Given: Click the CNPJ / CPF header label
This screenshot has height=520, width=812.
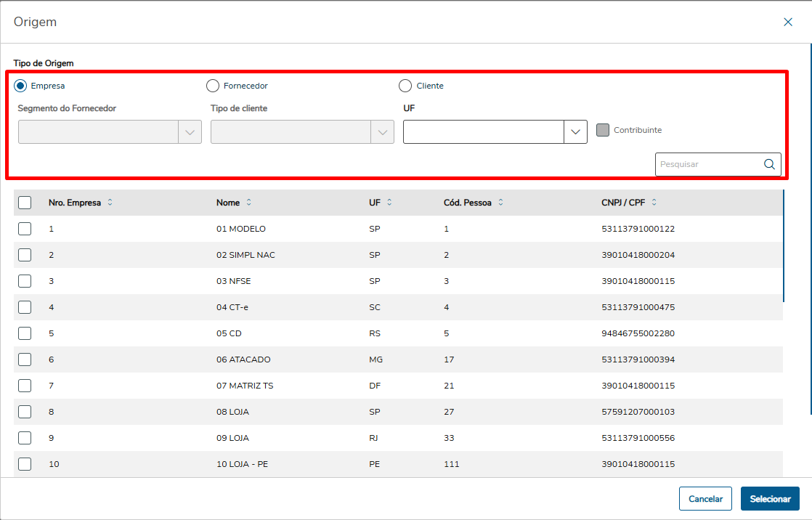Looking at the screenshot, I should 623,203.
